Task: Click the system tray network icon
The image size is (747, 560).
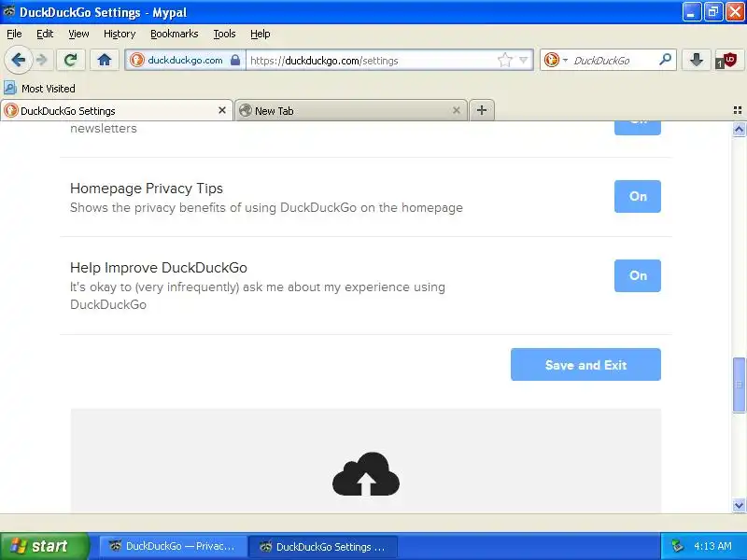Action: coord(677,546)
